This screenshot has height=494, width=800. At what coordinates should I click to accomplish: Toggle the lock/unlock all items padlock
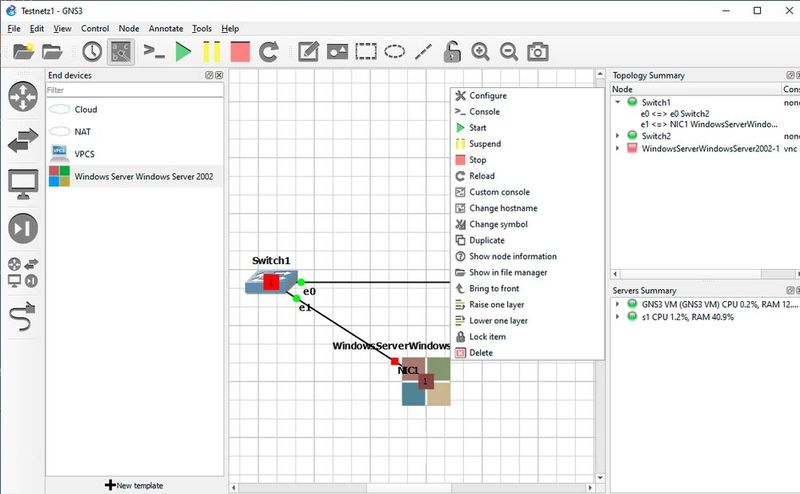(452, 51)
